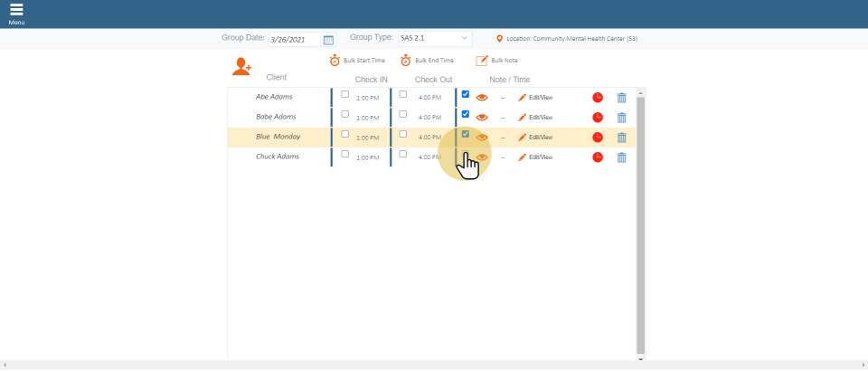Click the Bulk Start Time stopwatch icon
The width and height of the screenshot is (868, 371).
[x=335, y=61]
